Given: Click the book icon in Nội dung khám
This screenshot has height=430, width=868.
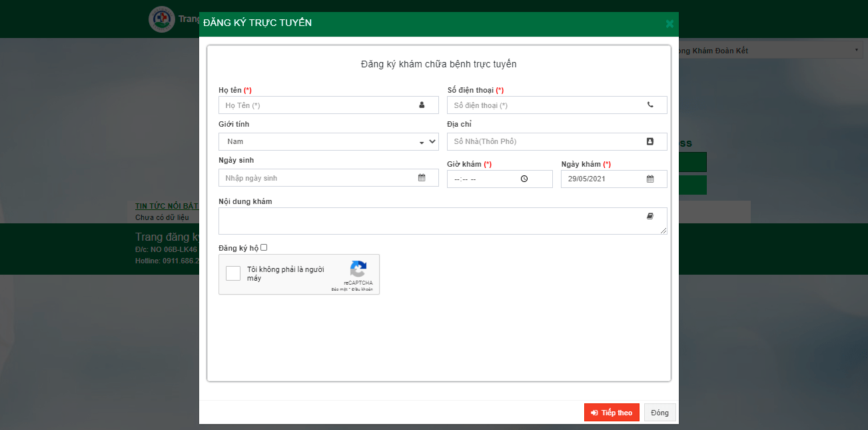Looking at the screenshot, I should pos(650,216).
